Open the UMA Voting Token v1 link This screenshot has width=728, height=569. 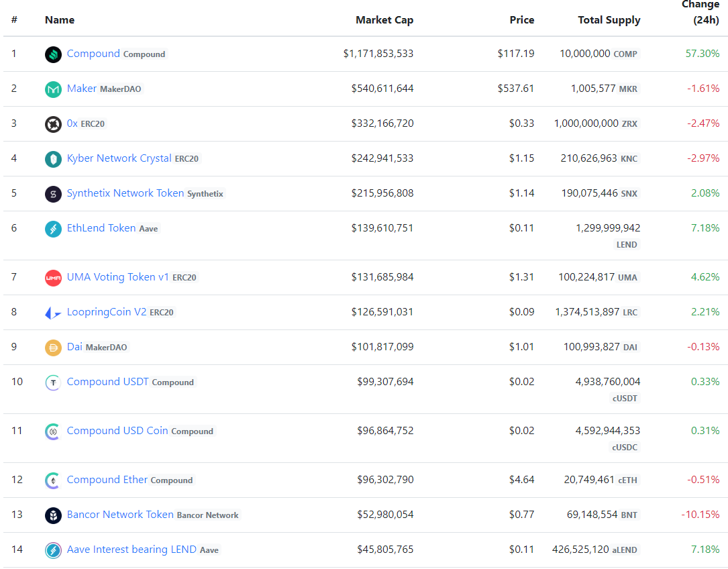[x=118, y=277]
